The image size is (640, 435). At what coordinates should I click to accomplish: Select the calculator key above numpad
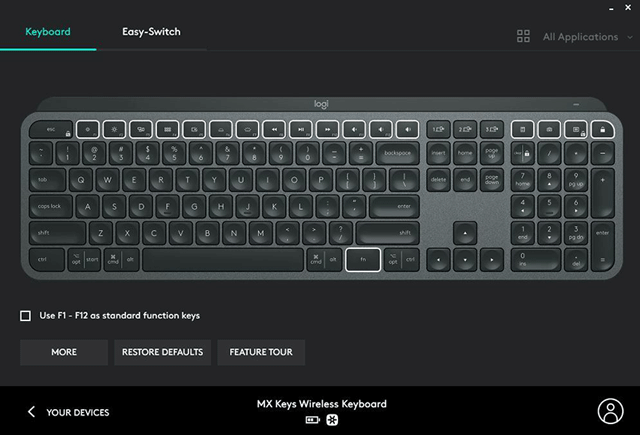click(x=522, y=129)
